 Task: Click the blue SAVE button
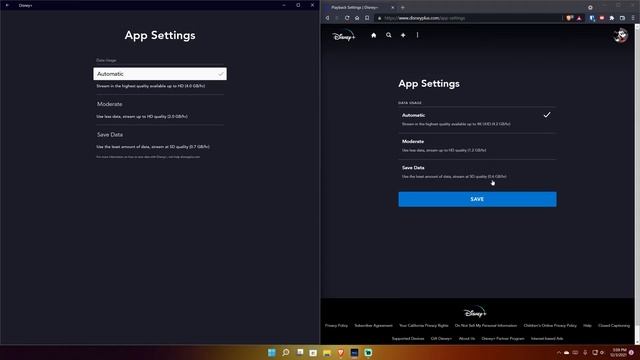point(477,199)
